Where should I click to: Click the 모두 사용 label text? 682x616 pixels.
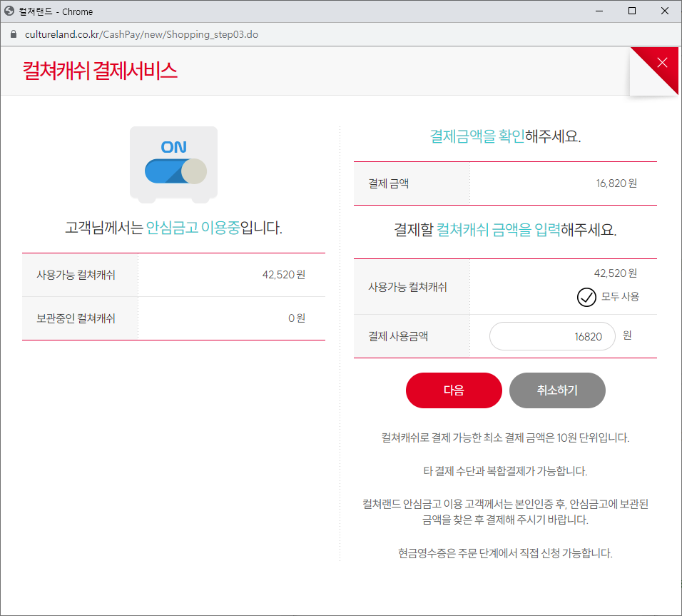coord(620,297)
